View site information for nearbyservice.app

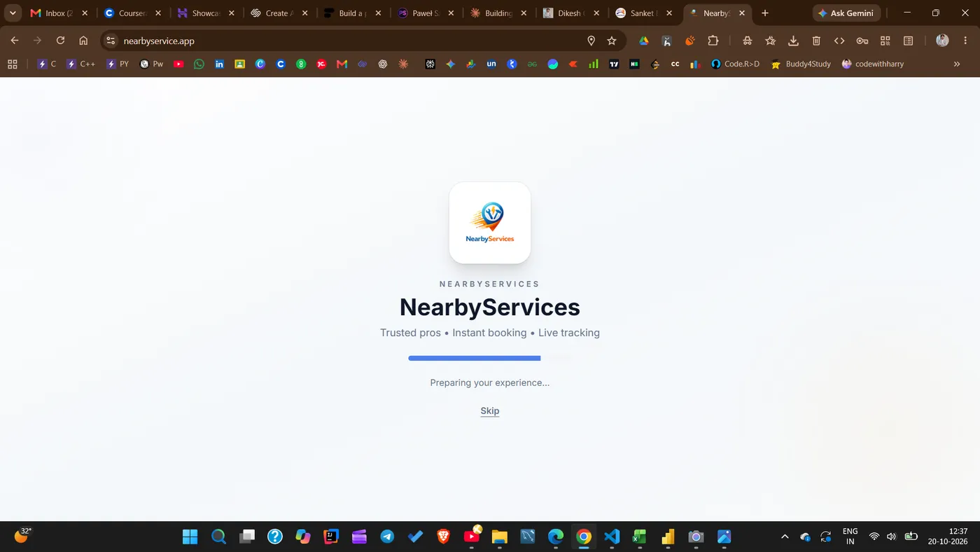point(111,41)
